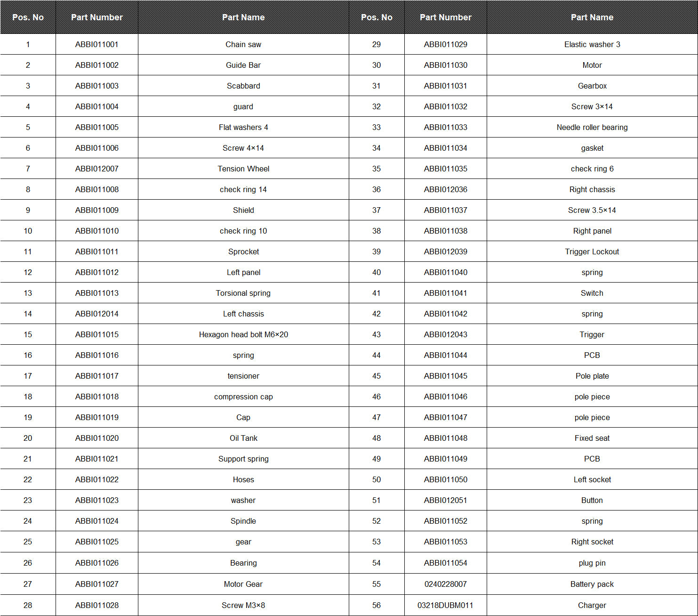This screenshot has height=616, width=698.
Task: Select part number ABBI011001
Action: point(97,44)
